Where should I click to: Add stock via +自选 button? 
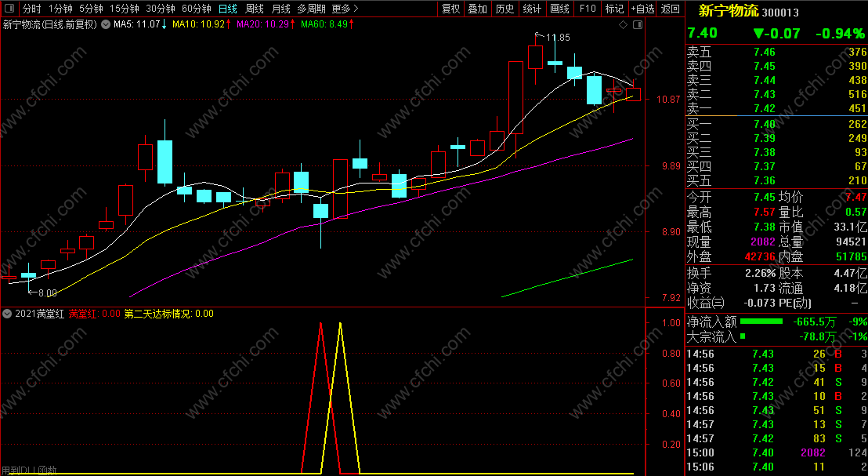(x=642, y=9)
